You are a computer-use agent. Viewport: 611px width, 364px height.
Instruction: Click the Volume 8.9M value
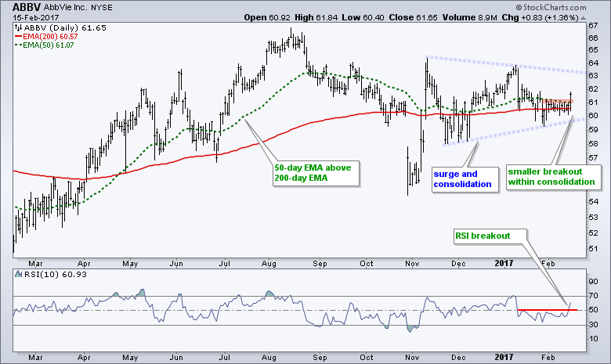point(469,17)
